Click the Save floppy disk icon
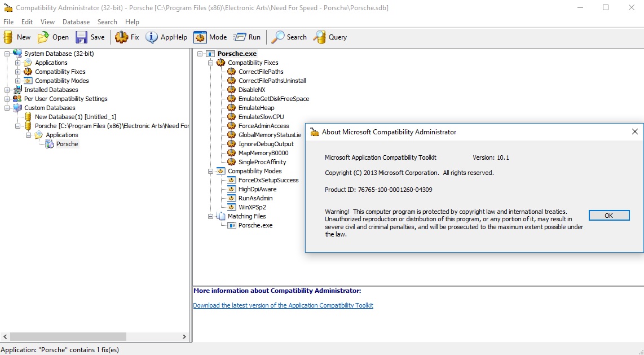 81,37
